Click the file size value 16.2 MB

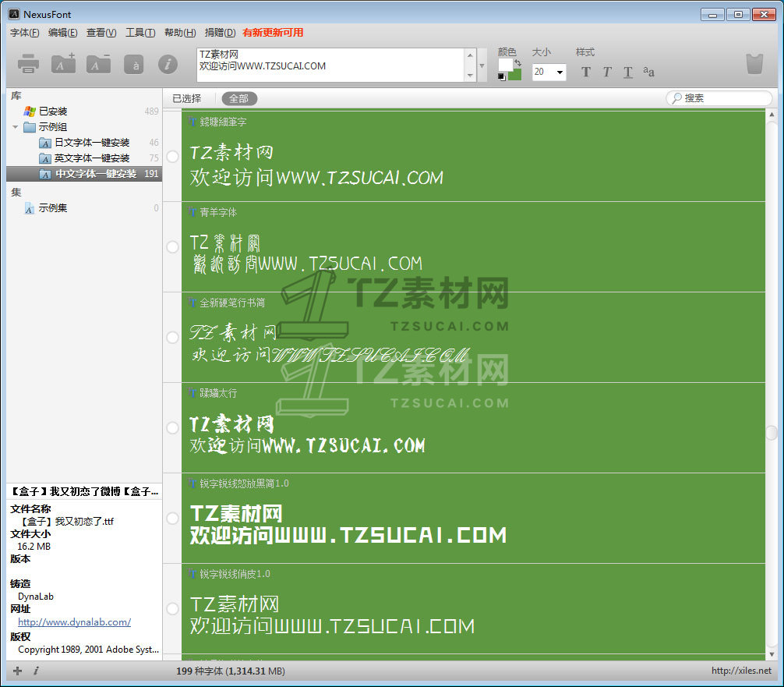[34, 547]
